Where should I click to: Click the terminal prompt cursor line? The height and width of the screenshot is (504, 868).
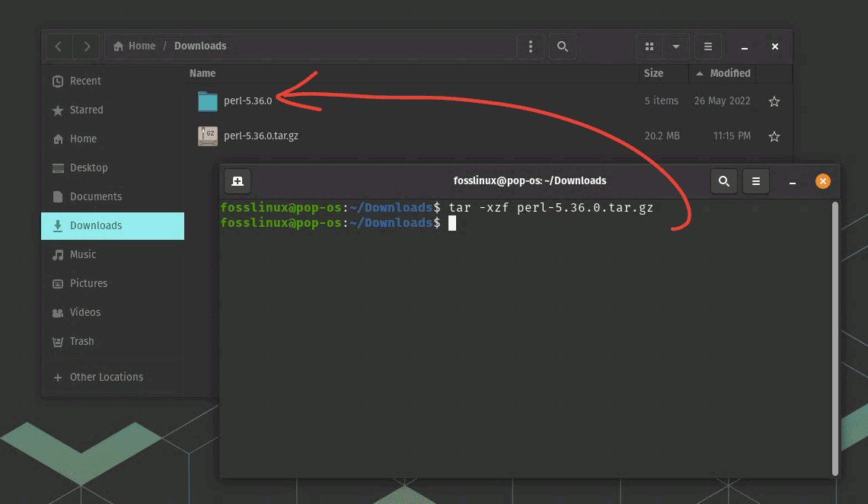click(x=338, y=223)
